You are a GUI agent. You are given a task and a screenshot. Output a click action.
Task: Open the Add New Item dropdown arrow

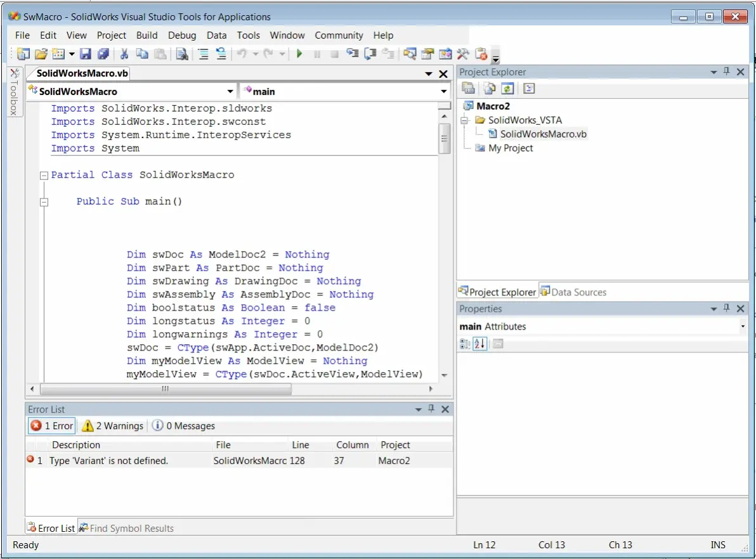point(72,54)
